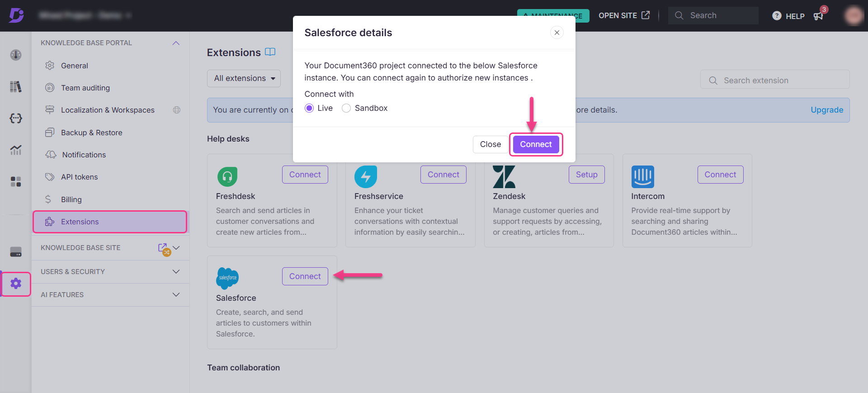Click the search magnifier icon in top bar
Image resolution: width=868 pixels, height=393 pixels.
pos(679,15)
